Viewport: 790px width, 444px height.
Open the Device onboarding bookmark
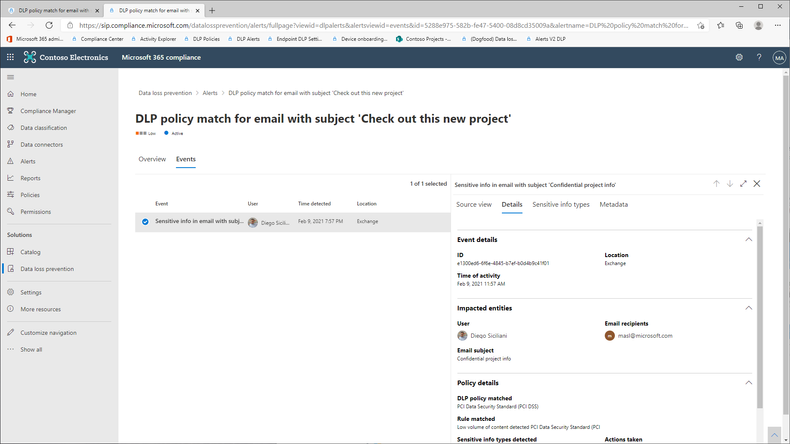(360, 39)
